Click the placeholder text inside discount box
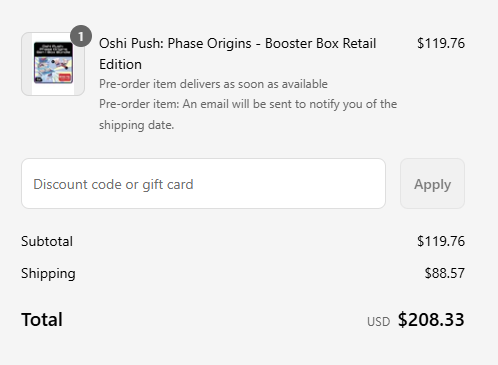 (x=113, y=184)
